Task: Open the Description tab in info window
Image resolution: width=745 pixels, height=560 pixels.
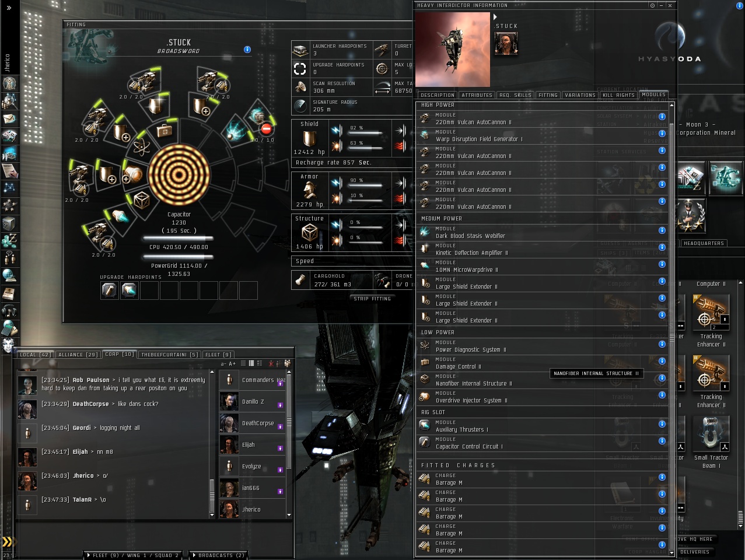Action: point(438,95)
